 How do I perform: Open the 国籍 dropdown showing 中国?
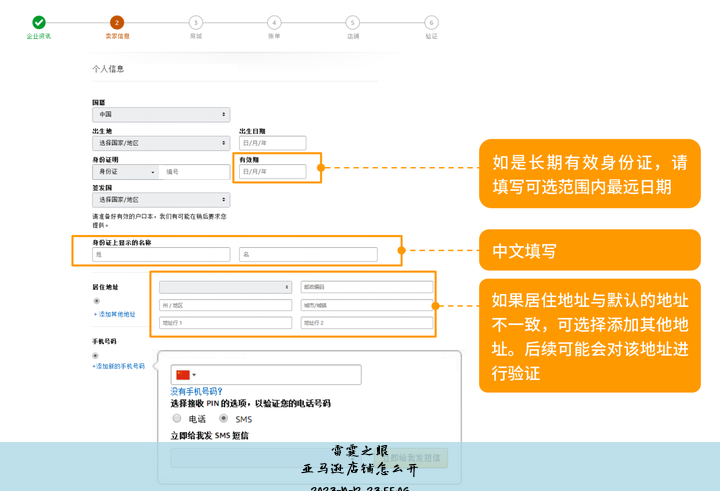point(161,115)
